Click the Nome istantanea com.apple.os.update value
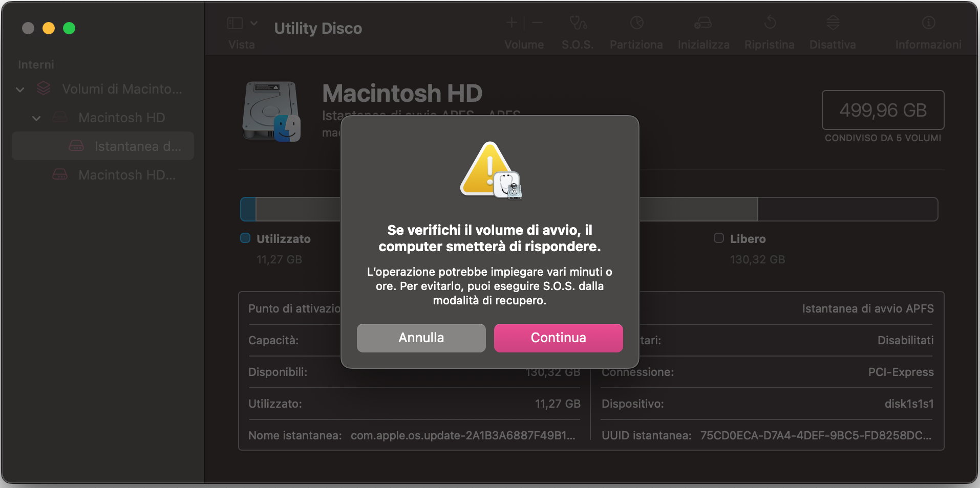Screen dimensions: 980x488 [463, 435]
